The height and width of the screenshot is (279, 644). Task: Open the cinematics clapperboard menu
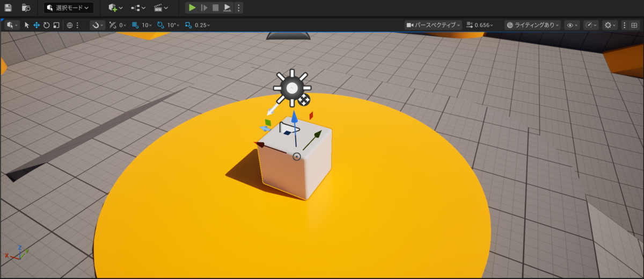click(x=160, y=8)
